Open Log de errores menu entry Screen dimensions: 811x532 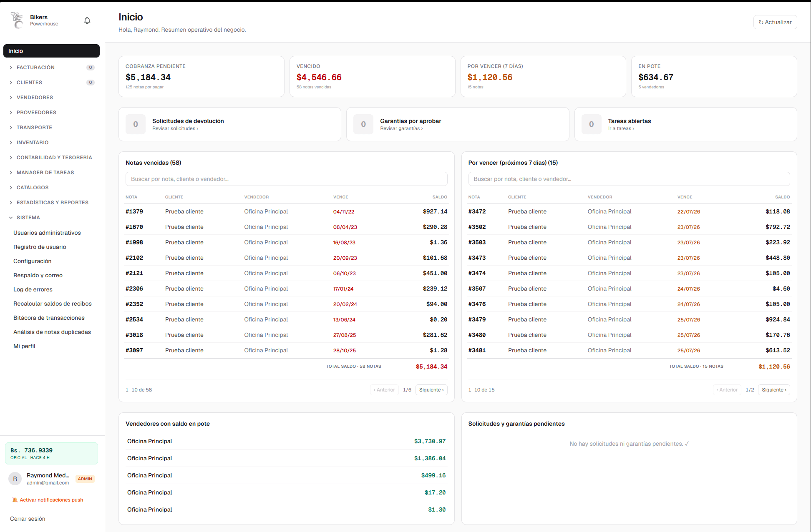(x=33, y=289)
